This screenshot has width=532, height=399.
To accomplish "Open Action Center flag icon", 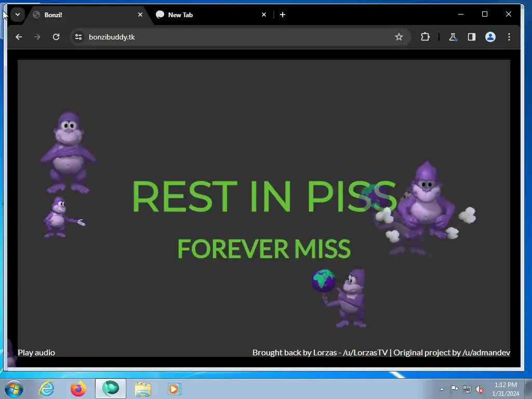I will 454,389.
